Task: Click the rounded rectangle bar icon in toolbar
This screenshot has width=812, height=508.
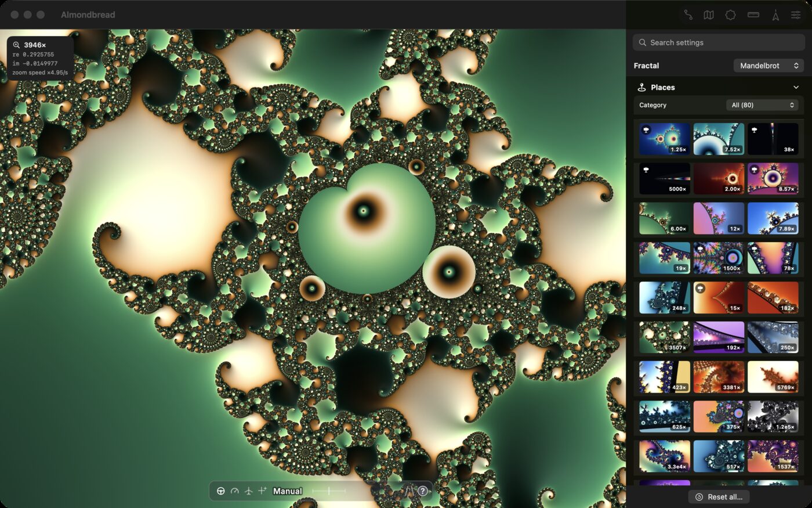Action: pyautogui.click(x=753, y=15)
